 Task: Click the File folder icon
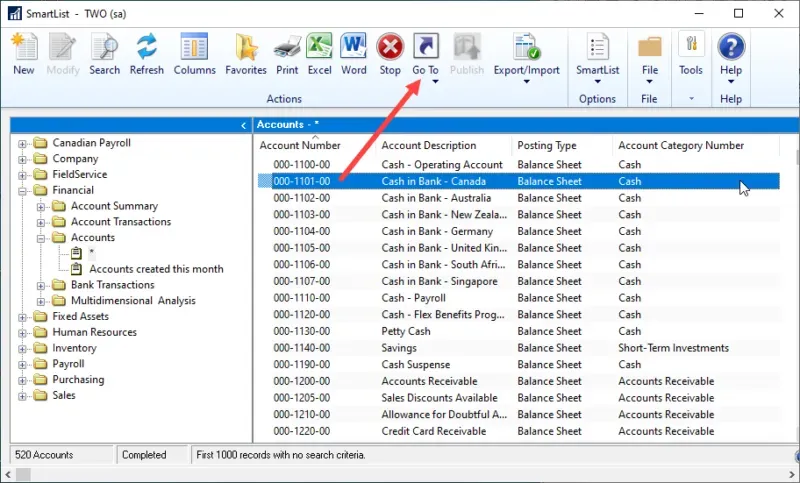[x=649, y=46]
